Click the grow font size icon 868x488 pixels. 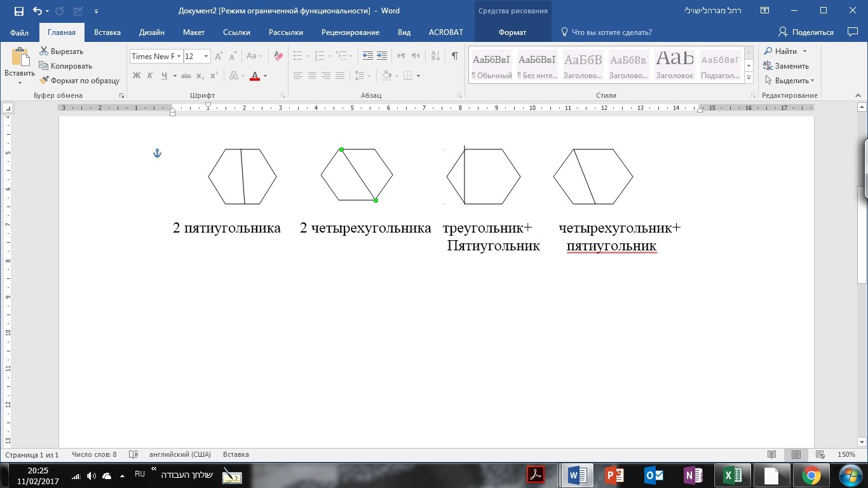point(219,56)
